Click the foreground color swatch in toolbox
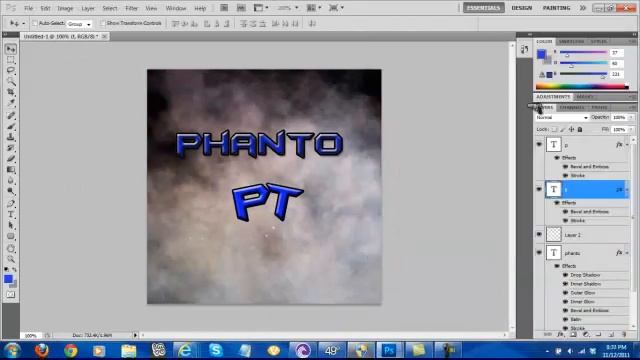The image size is (640, 360). [x=8, y=279]
